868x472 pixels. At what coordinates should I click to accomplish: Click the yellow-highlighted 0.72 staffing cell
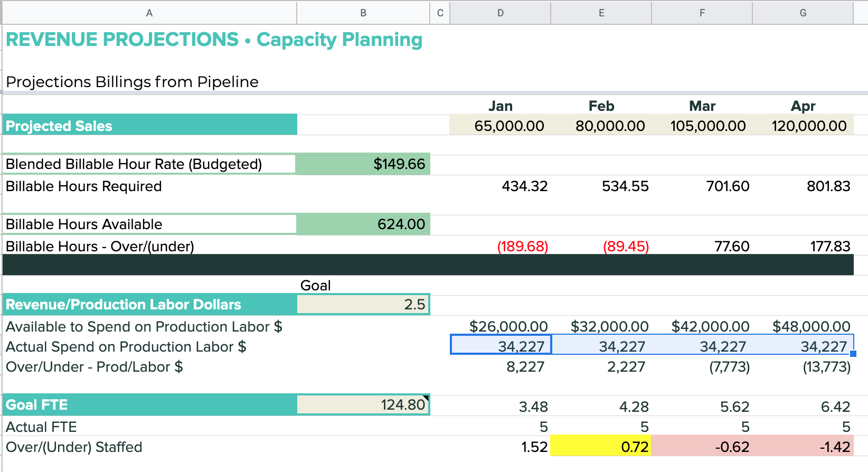[x=601, y=447]
